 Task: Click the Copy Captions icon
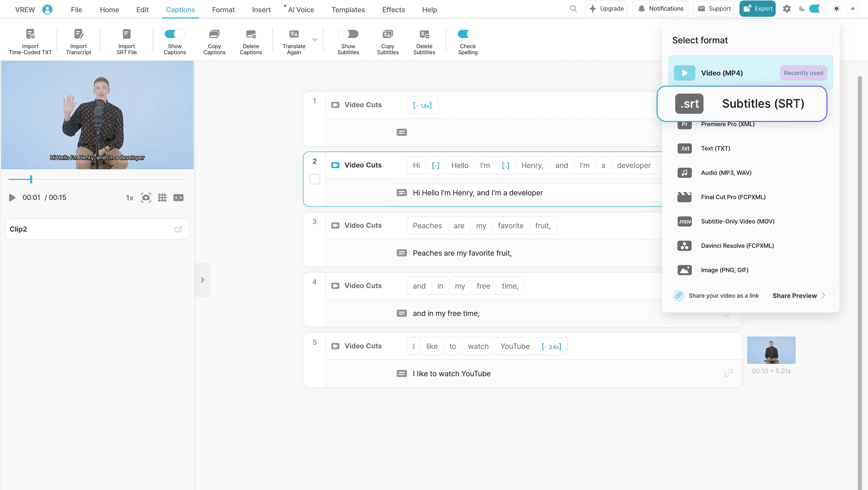[x=214, y=34]
